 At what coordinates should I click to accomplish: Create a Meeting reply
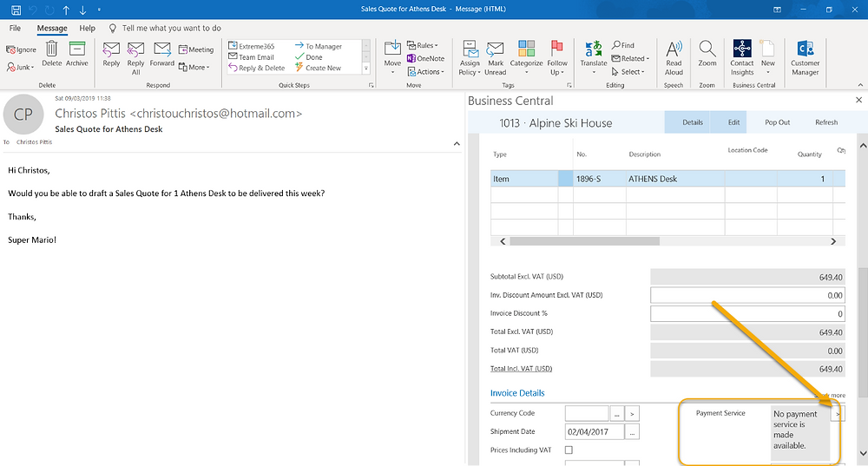tap(196, 49)
